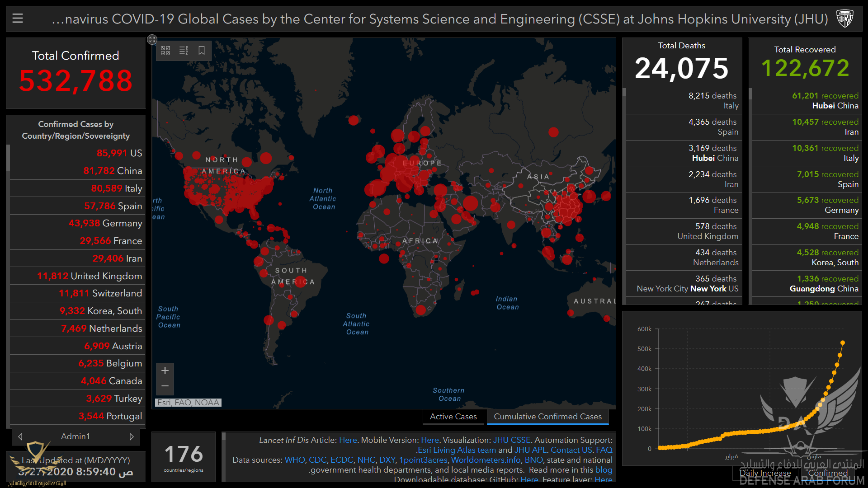Open the JHU APL link
Screen dimensions: 868x488
530,450
